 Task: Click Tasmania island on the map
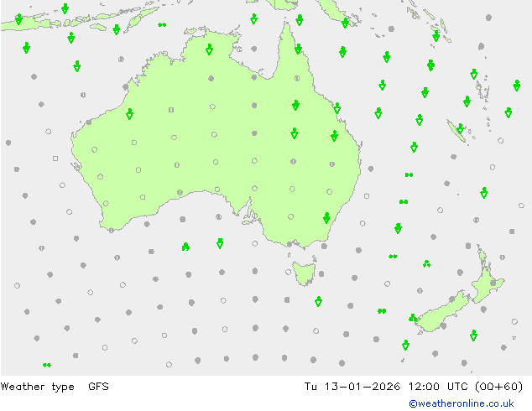305,273
